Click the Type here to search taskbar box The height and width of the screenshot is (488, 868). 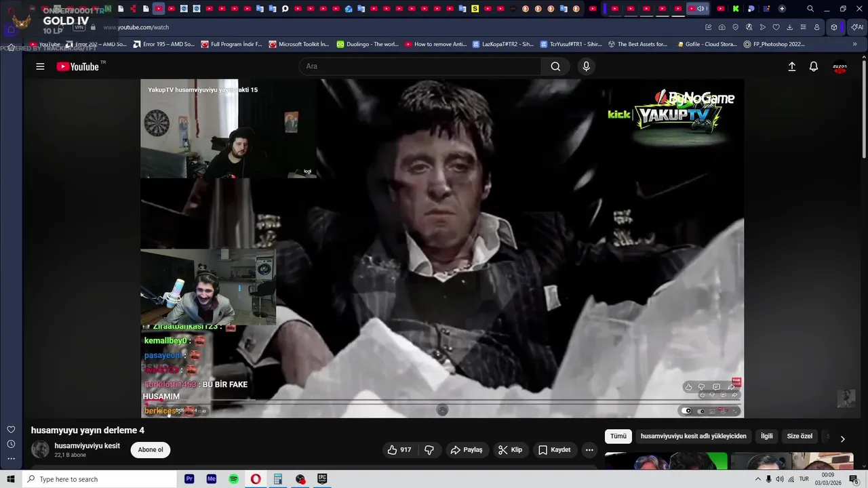(100, 479)
